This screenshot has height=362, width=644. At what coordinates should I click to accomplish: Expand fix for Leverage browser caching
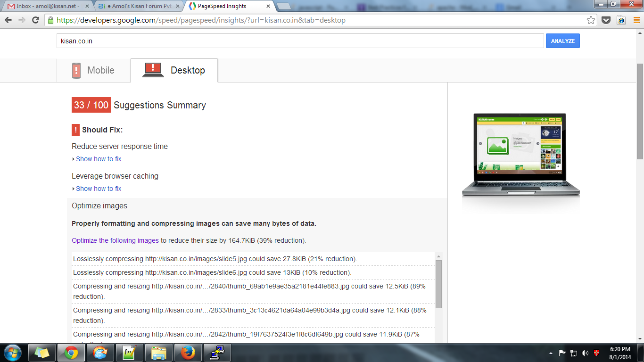pyautogui.click(x=99, y=189)
